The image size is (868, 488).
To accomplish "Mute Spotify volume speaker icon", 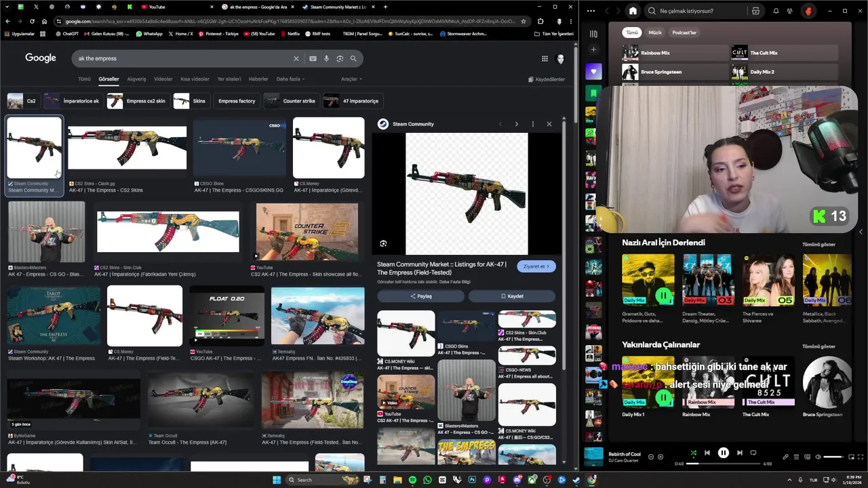I will [x=818, y=457].
